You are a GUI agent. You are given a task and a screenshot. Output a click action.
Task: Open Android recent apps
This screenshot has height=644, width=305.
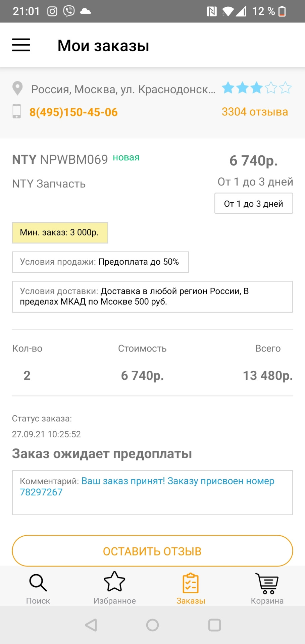pyautogui.click(x=214, y=625)
